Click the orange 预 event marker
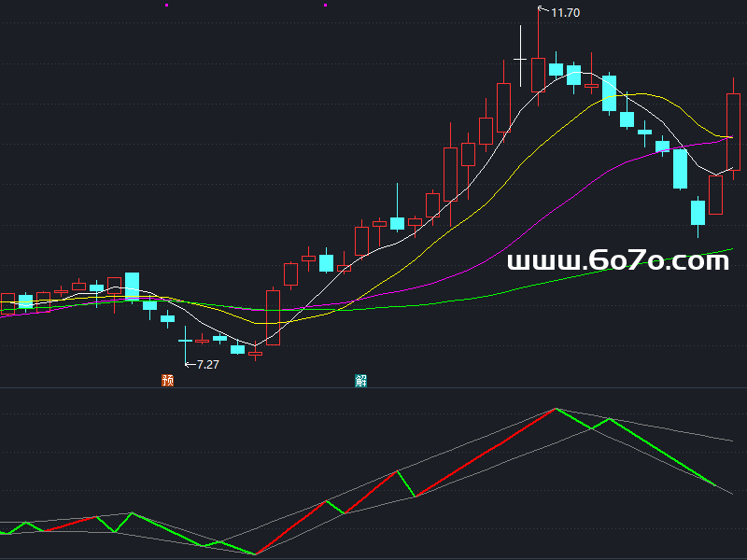Image resolution: width=747 pixels, height=560 pixels. (x=167, y=380)
